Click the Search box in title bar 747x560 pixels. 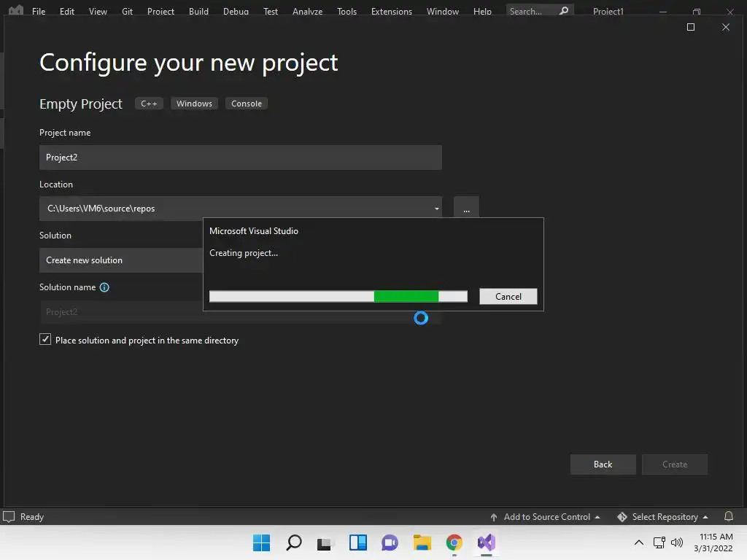pyautogui.click(x=540, y=10)
